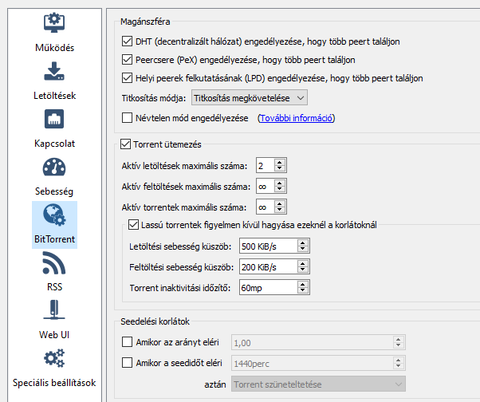Open the Web UI icon
Screen dimensions: 480x402
click(54, 310)
